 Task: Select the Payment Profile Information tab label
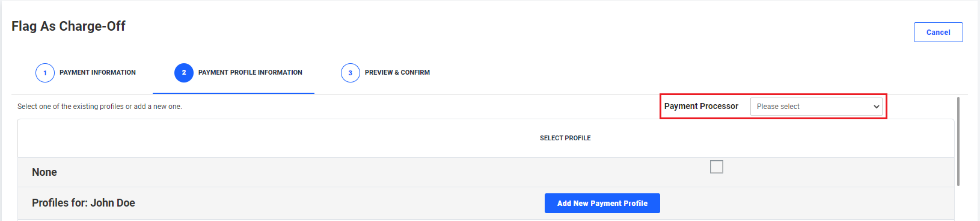pos(250,72)
